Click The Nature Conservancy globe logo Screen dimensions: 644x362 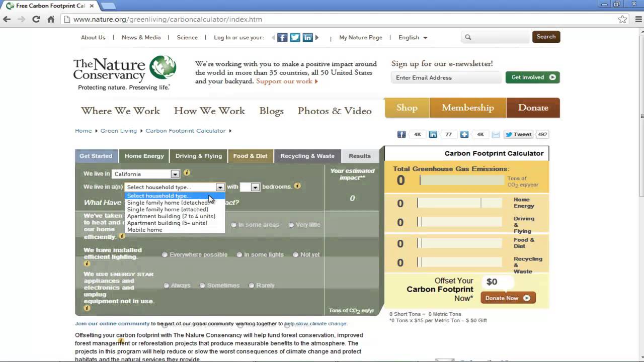point(163,68)
